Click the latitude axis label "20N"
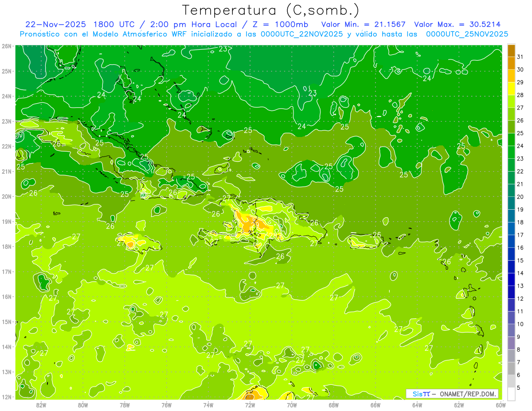 pyautogui.click(x=7, y=196)
